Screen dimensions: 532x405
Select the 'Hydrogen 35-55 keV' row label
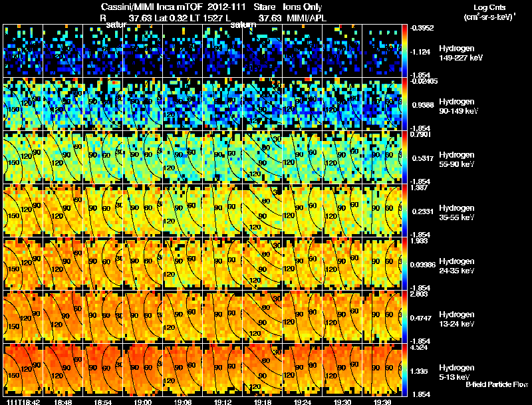(x=456, y=213)
